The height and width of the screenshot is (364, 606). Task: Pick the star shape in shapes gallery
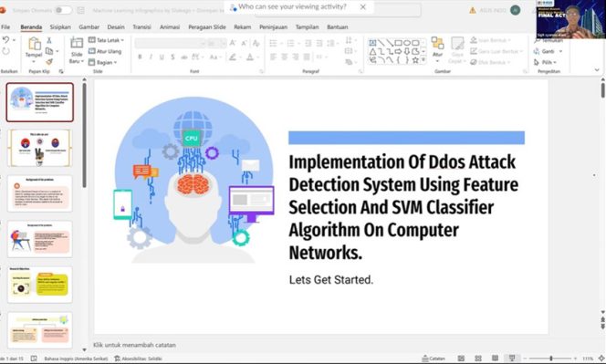pos(415,60)
